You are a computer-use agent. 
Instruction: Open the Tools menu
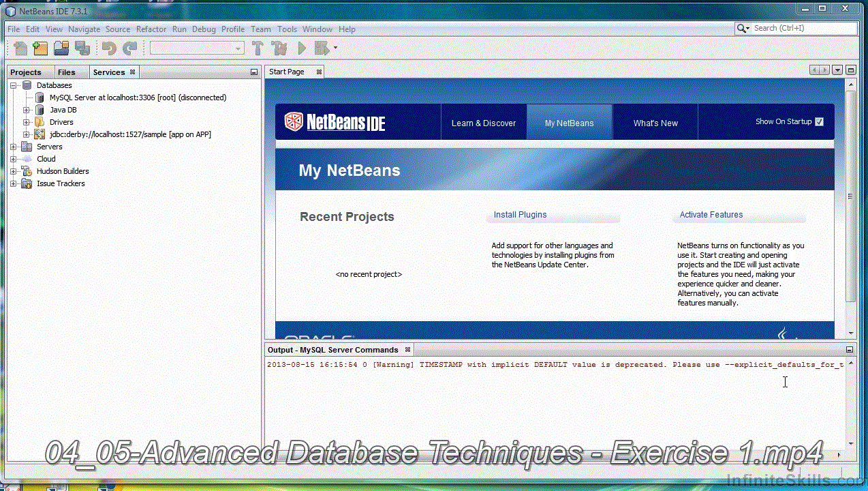(287, 29)
